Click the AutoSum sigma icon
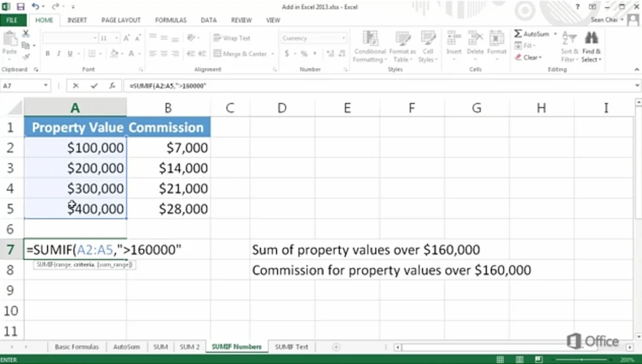 pos(518,34)
